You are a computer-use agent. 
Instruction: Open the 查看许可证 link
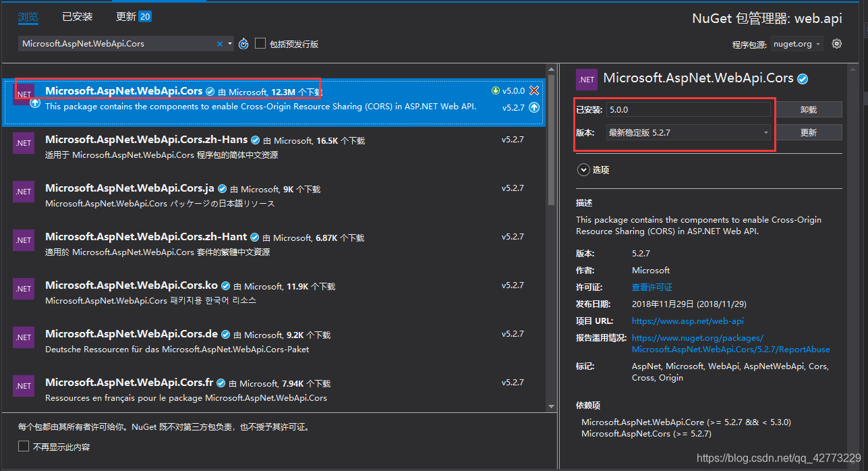(652, 287)
